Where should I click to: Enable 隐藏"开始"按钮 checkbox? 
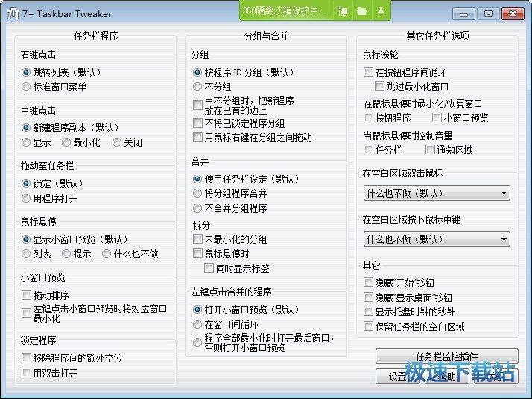click(x=368, y=283)
